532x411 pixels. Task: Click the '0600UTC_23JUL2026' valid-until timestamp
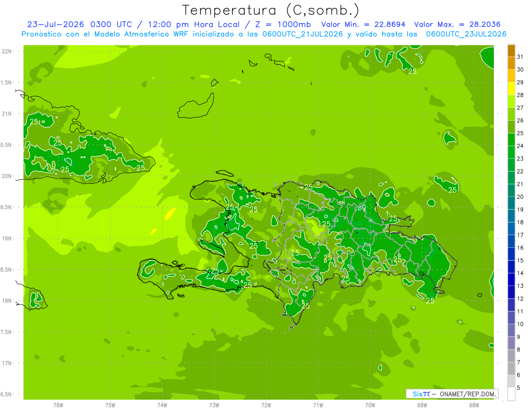(x=466, y=34)
